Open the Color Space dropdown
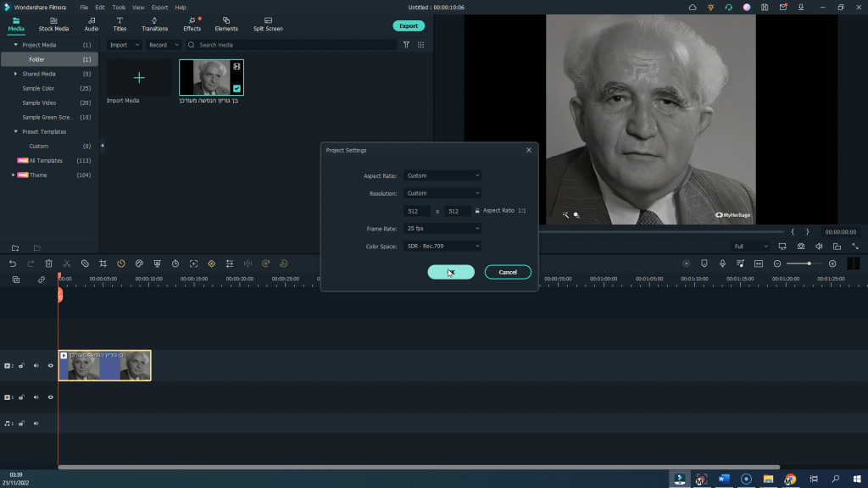868x488 pixels. click(x=442, y=247)
